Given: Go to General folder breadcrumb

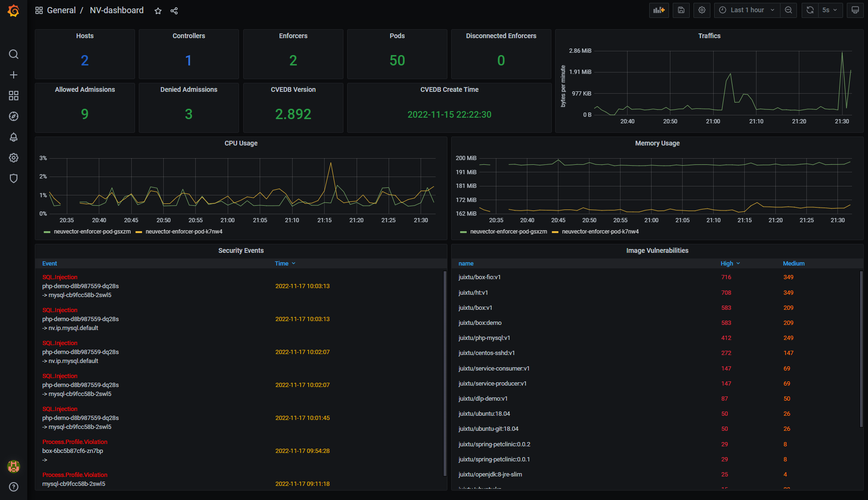Looking at the screenshot, I should [x=61, y=10].
